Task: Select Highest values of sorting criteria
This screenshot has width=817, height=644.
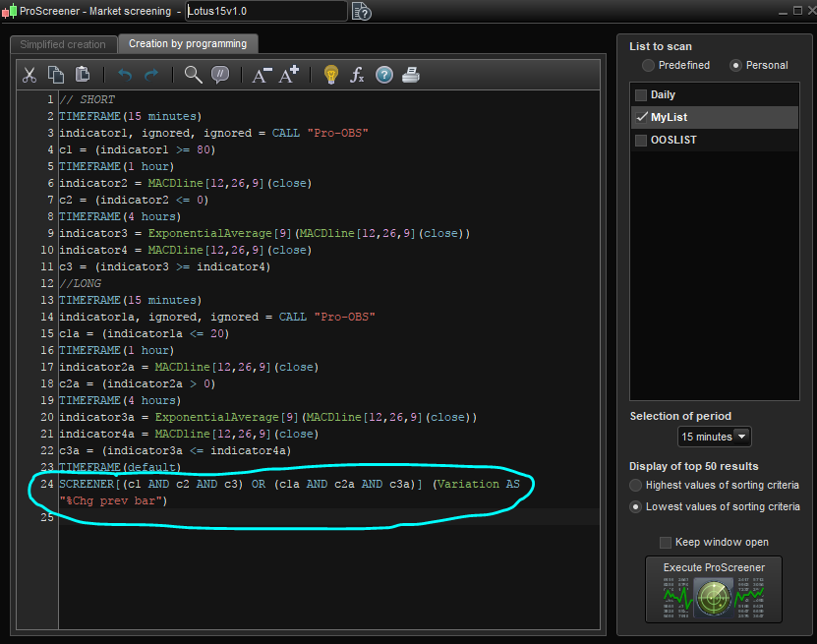Action: (636, 486)
